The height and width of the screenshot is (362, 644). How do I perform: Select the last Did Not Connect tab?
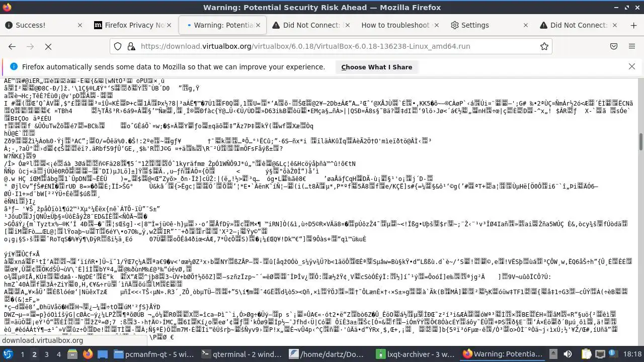click(x=579, y=25)
